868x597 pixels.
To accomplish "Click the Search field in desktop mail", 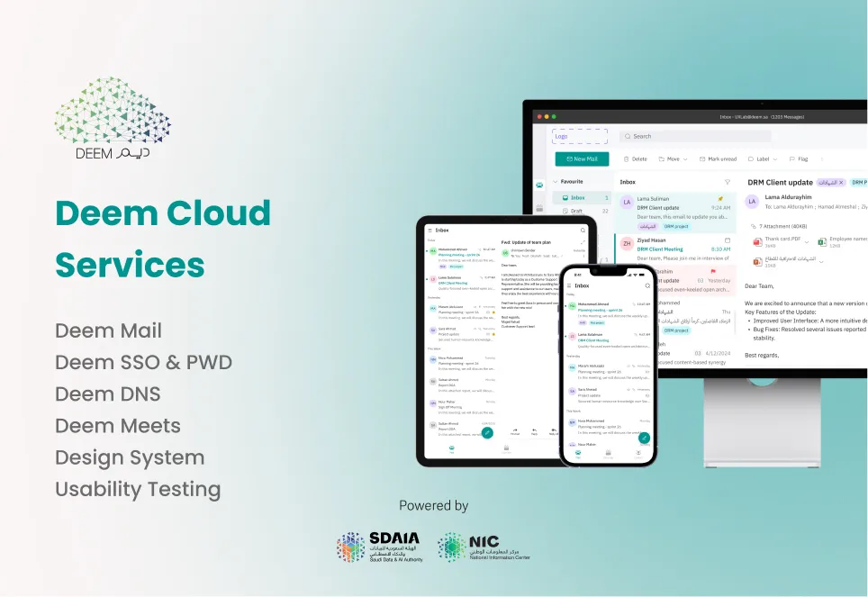I will (695, 136).
